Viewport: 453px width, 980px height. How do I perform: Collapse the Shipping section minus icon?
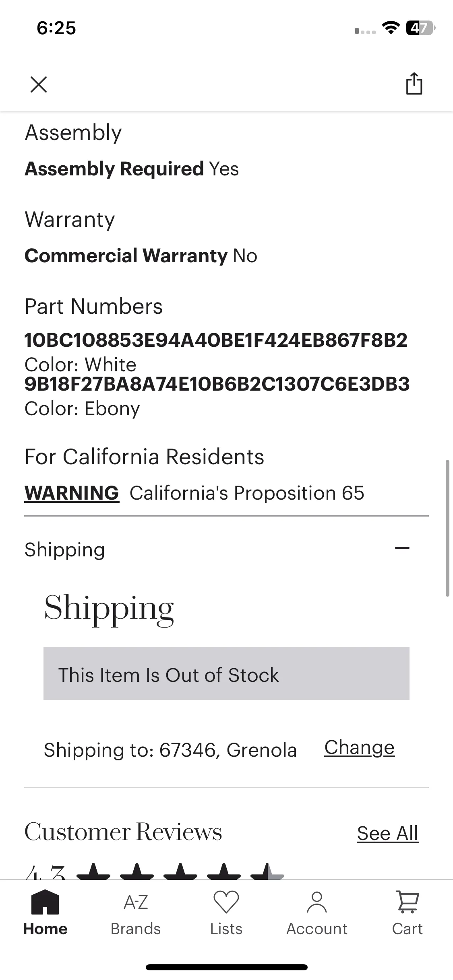coord(402,548)
